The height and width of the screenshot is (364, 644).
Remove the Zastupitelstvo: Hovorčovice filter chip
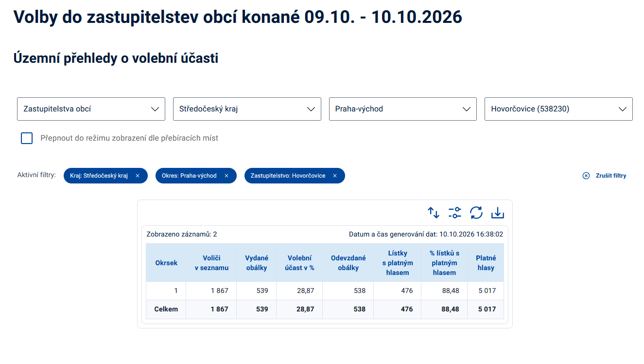[x=335, y=176]
